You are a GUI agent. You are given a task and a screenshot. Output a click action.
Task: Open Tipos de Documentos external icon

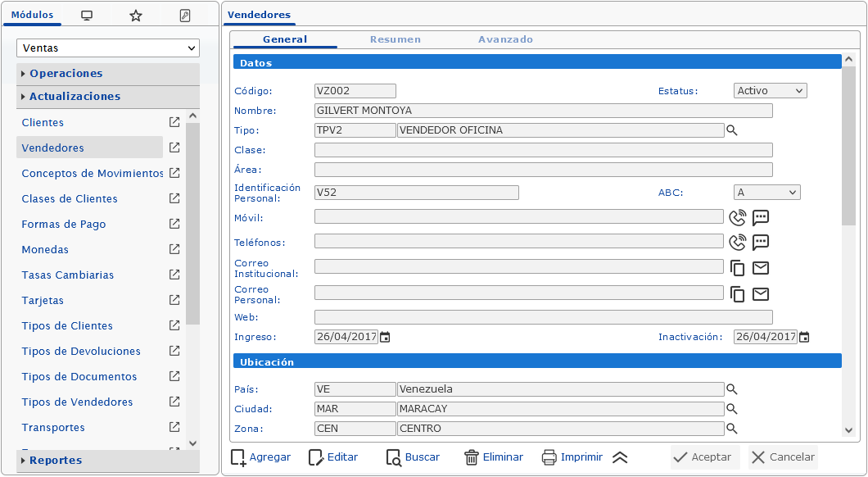pos(174,376)
